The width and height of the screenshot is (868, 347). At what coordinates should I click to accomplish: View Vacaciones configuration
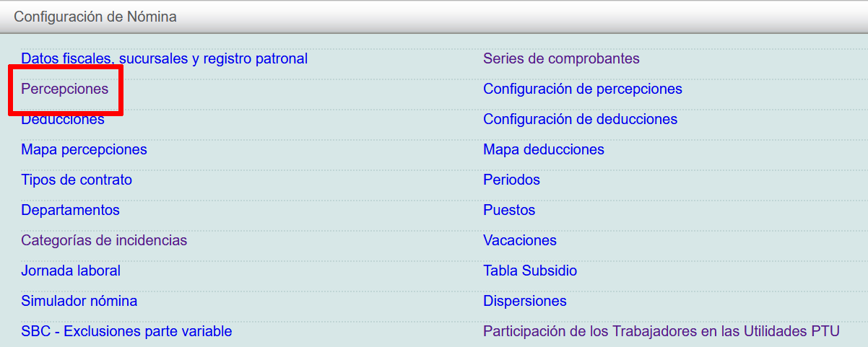pyautogui.click(x=519, y=240)
